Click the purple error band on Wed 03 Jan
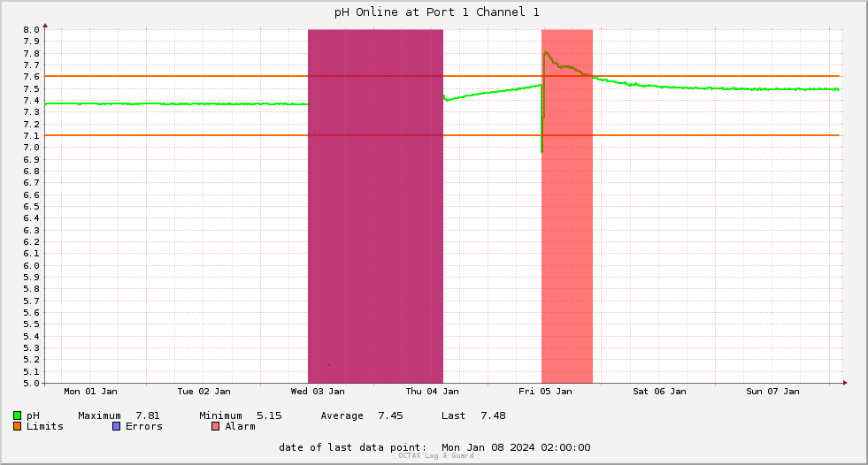This screenshot has width=868, height=465. 375,206
